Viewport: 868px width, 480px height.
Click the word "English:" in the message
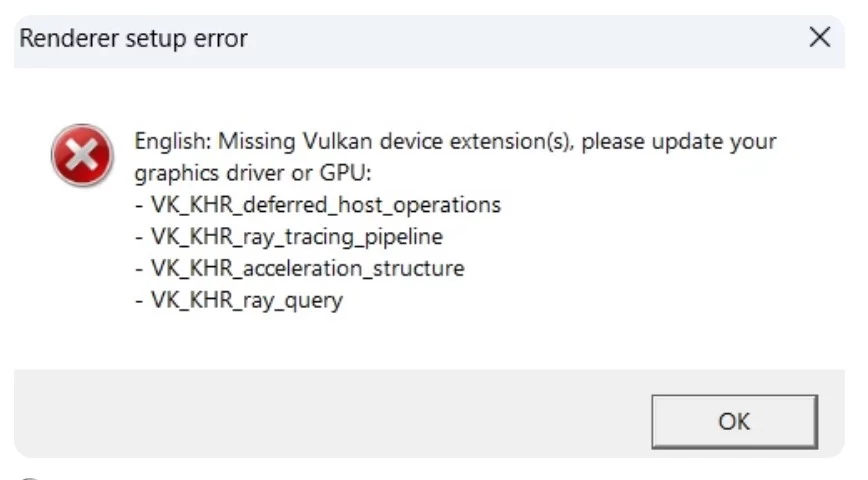coord(173,141)
